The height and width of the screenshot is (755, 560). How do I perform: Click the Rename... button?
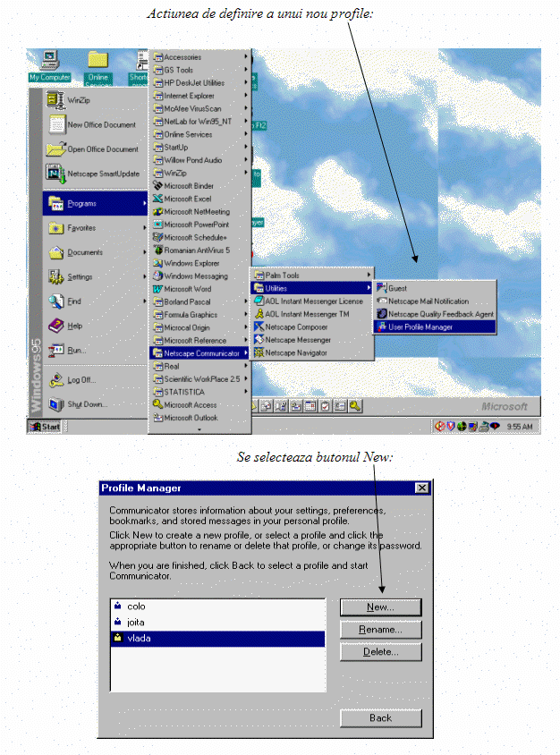380,630
